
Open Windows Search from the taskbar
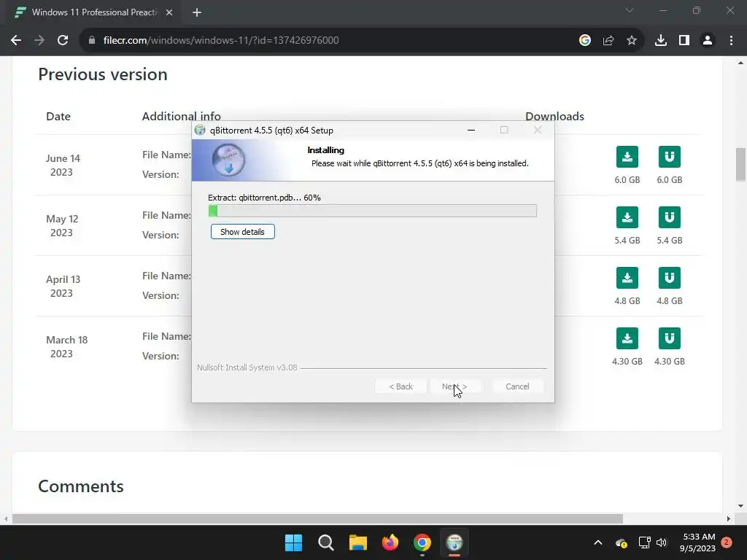point(326,542)
